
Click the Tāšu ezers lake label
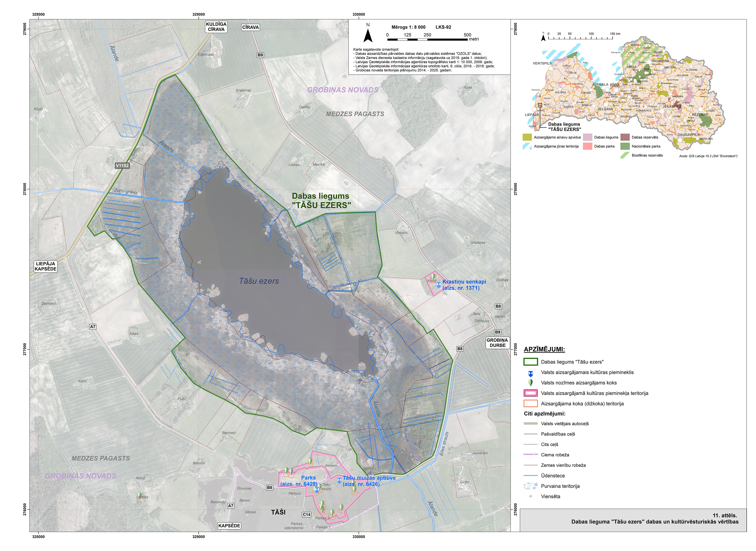[x=259, y=281]
